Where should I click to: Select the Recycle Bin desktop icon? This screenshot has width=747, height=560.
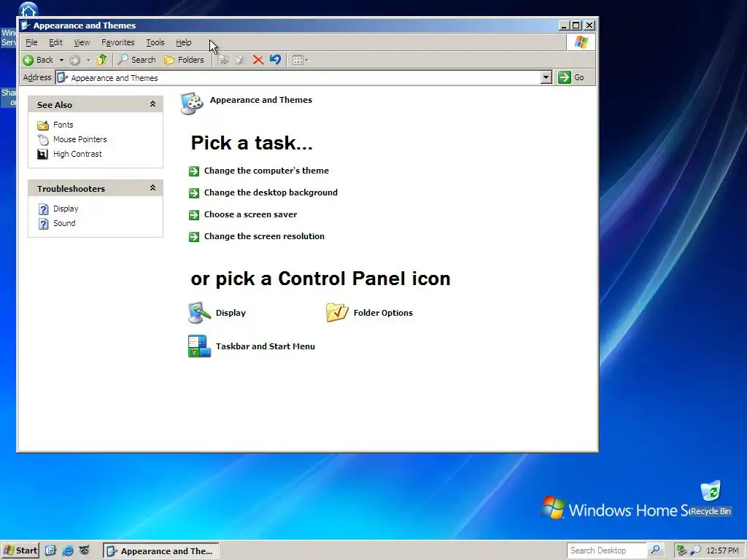711,498
